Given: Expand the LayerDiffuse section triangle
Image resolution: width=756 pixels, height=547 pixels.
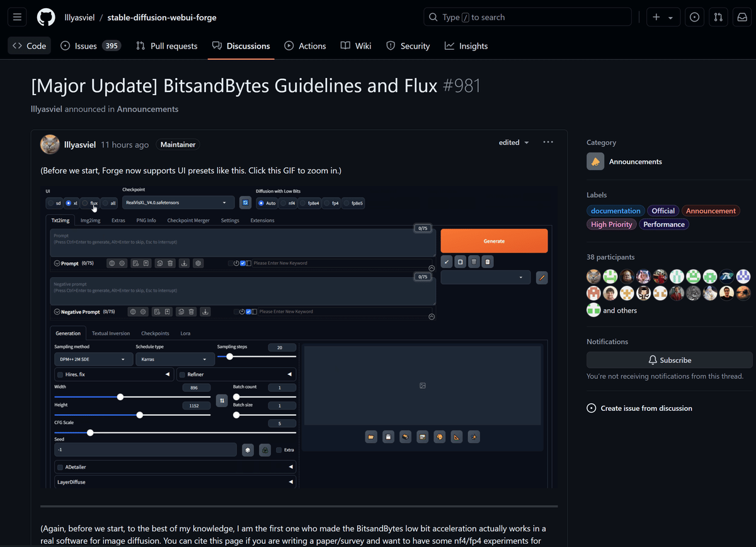Looking at the screenshot, I should coord(290,482).
